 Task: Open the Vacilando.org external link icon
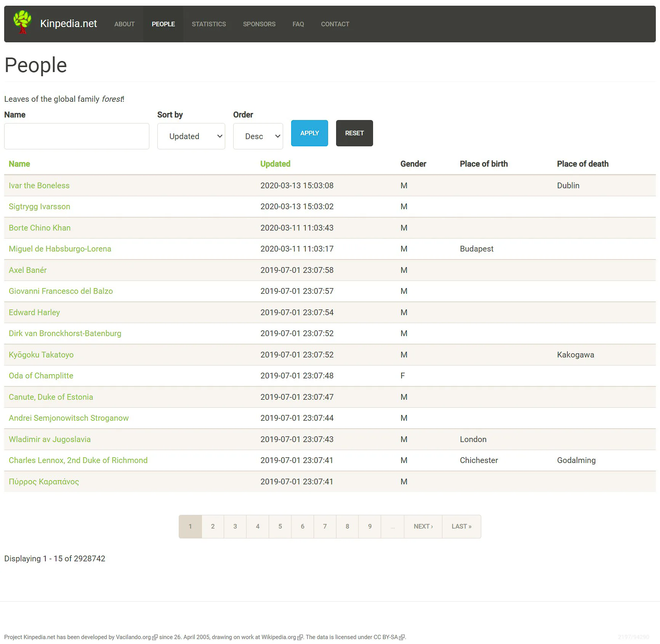click(x=155, y=637)
